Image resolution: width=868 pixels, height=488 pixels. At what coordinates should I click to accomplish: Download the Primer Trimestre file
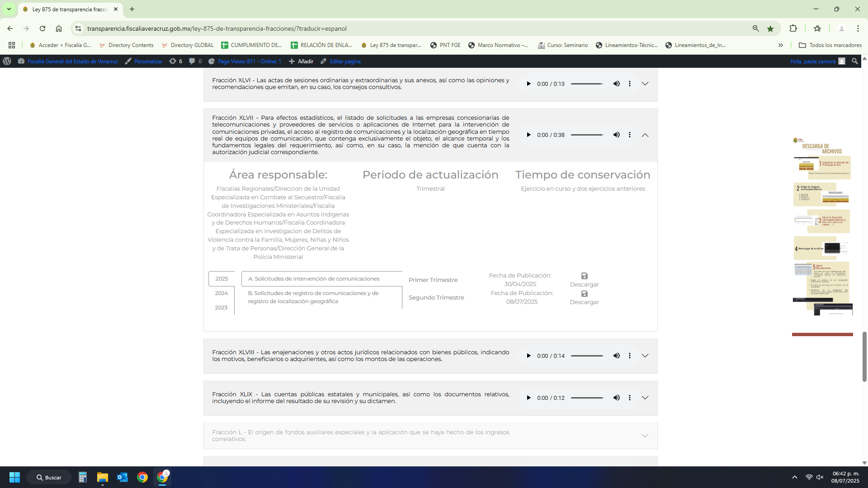coord(584,280)
